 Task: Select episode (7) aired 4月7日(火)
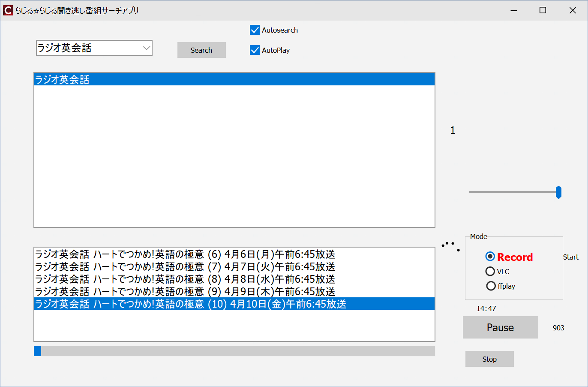pos(185,267)
